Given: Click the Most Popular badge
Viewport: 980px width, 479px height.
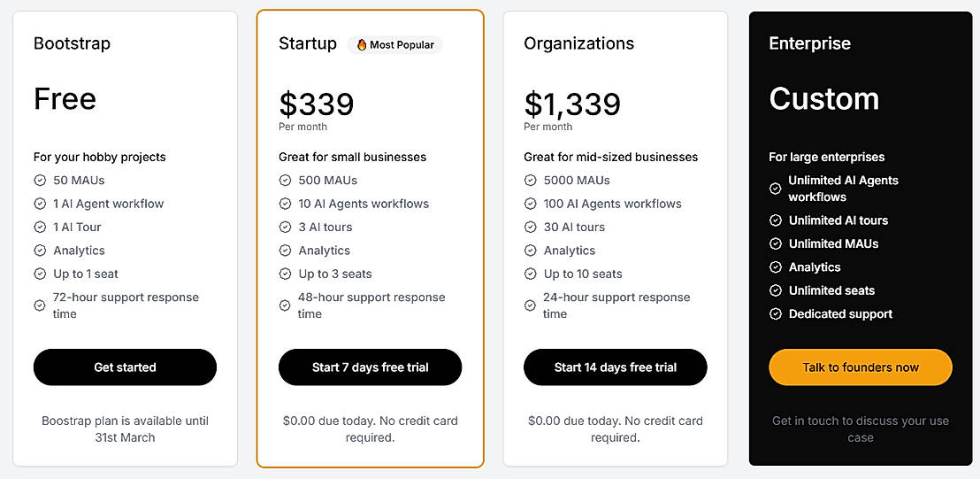Looking at the screenshot, I should [x=395, y=45].
